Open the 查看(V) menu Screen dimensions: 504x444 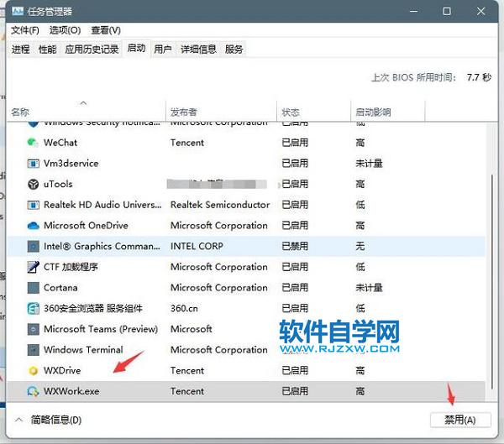click(x=106, y=30)
